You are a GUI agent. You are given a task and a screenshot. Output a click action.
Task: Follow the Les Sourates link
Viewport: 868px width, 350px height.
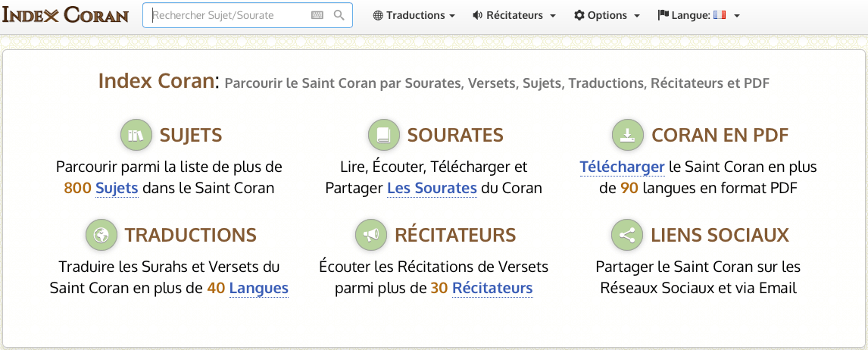(x=432, y=188)
